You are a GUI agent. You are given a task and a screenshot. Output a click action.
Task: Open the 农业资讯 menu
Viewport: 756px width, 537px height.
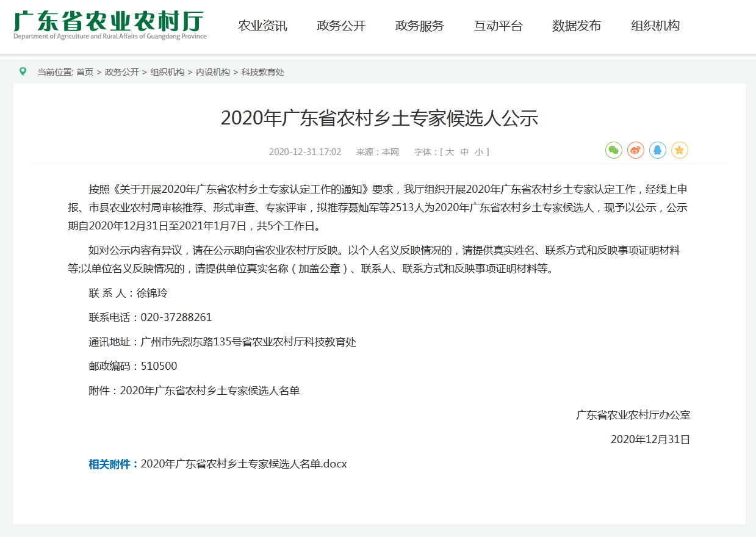(262, 26)
